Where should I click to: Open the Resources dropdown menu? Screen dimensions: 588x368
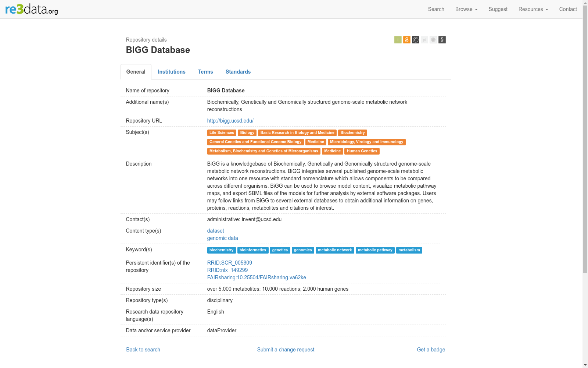pos(533,9)
